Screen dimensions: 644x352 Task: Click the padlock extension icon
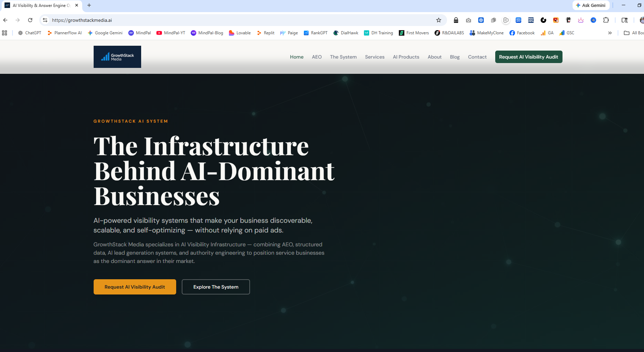[456, 20]
